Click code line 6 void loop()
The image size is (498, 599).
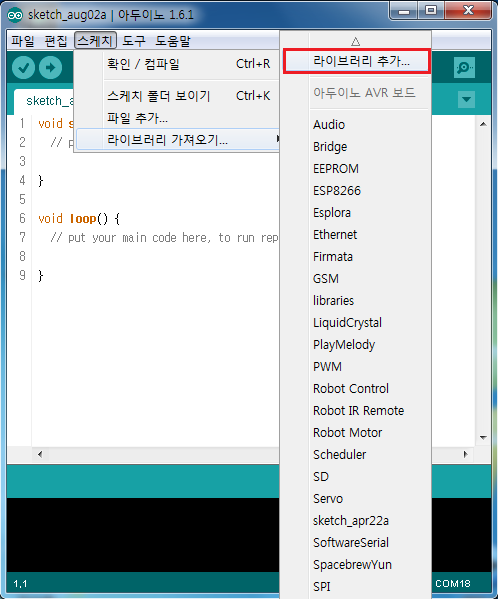(x=79, y=219)
